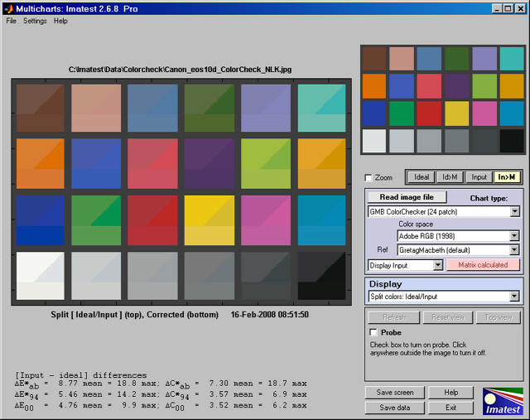This screenshot has width=530, height=420.
Task: Click the magenta patch in main chart
Action: pos(266,220)
